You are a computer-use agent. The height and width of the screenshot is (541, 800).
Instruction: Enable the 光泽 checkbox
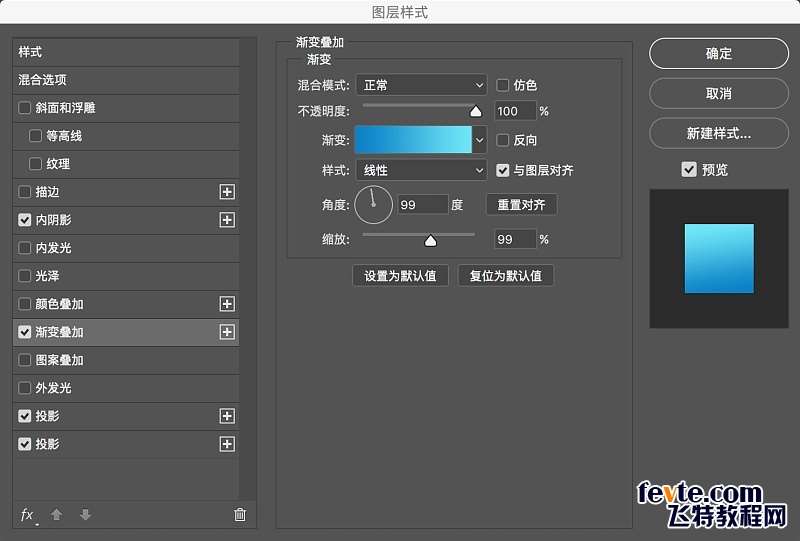click(24, 276)
